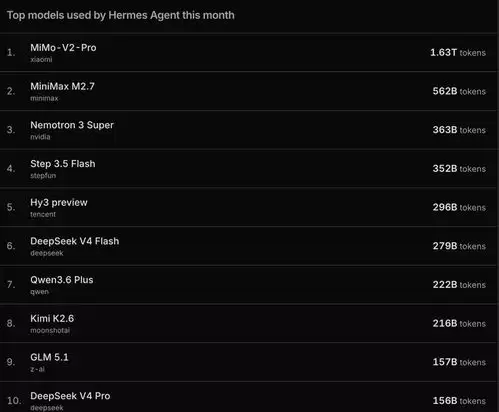This screenshot has height=412, width=499.
Task: Open the nvidia provider label
Action: pyautogui.click(x=40, y=137)
